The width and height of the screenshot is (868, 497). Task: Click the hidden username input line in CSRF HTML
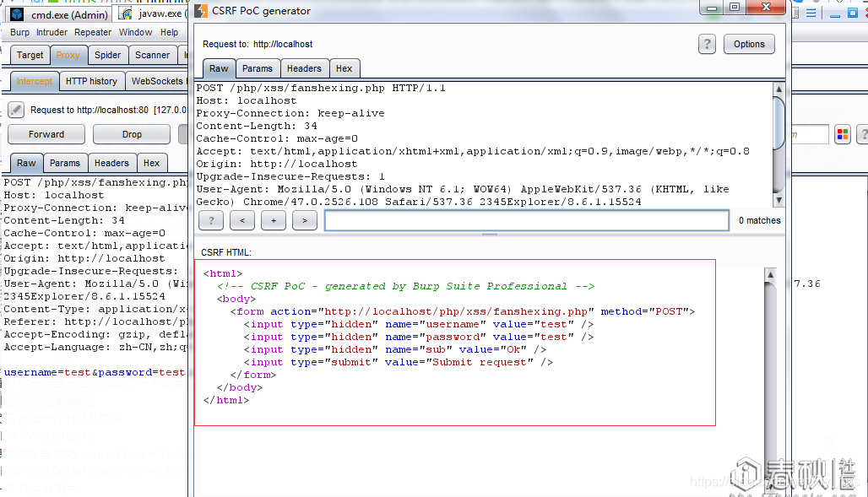click(419, 324)
